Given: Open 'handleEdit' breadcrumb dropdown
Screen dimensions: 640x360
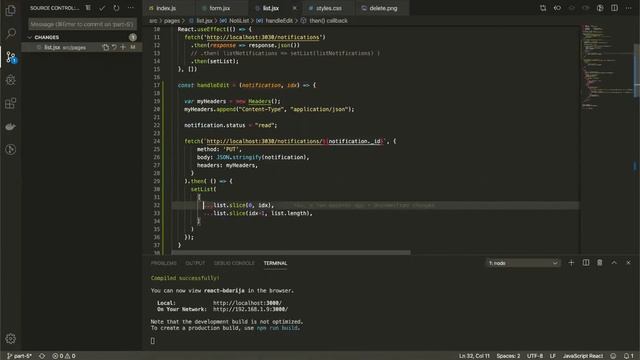Looking at the screenshot, I should [279, 20].
